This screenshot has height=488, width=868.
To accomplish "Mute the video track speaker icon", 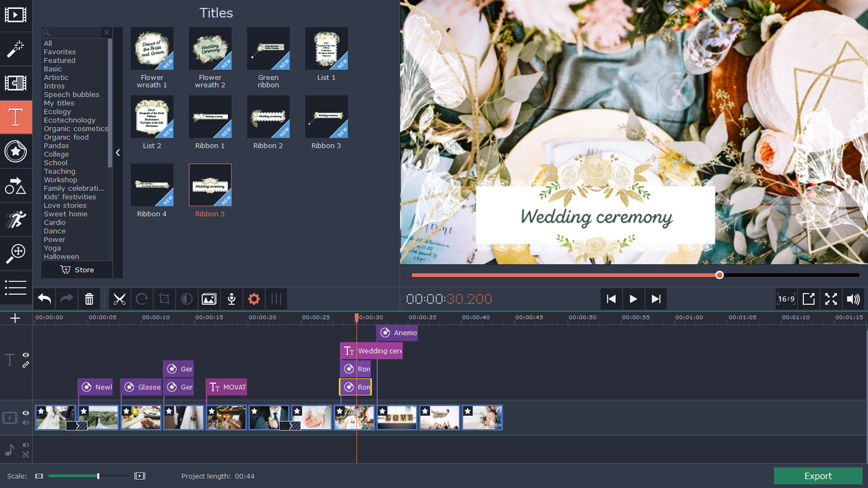I will tap(26, 423).
